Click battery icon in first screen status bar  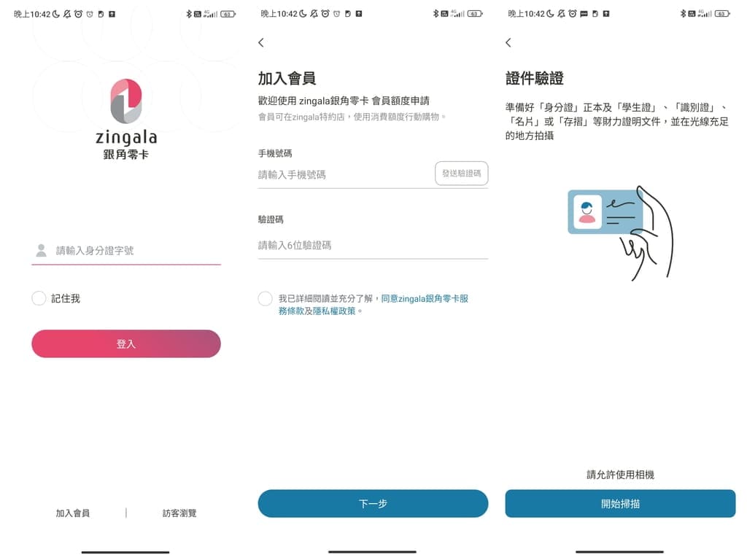pyautogui.click(x=228, y=15)
